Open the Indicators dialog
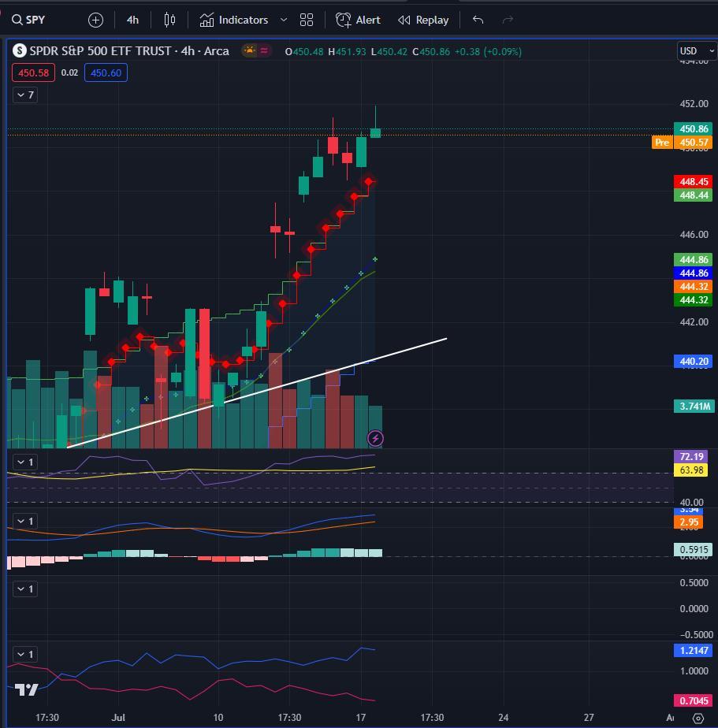Screen dimensions: 718x728 [x=234, y=20]
